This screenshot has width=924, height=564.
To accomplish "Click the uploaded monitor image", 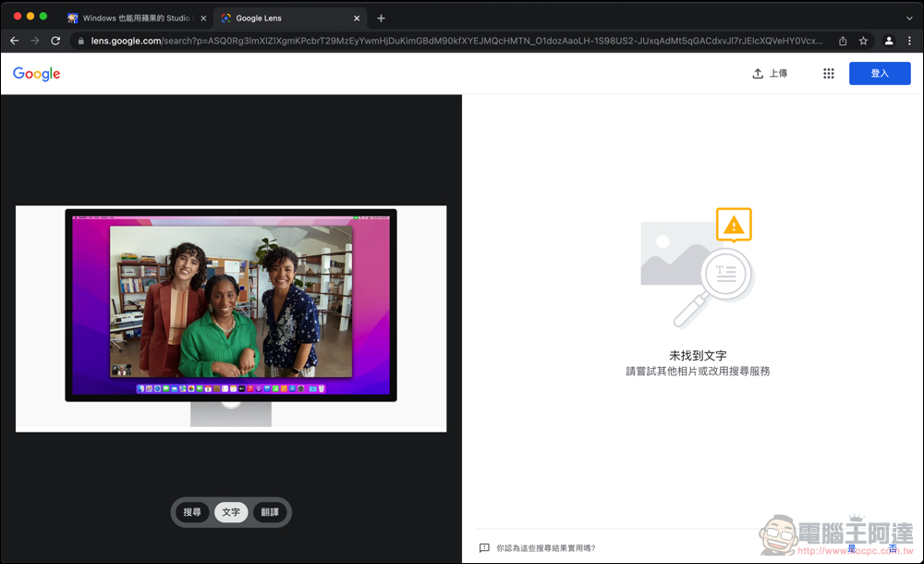I will click(231, 319).
